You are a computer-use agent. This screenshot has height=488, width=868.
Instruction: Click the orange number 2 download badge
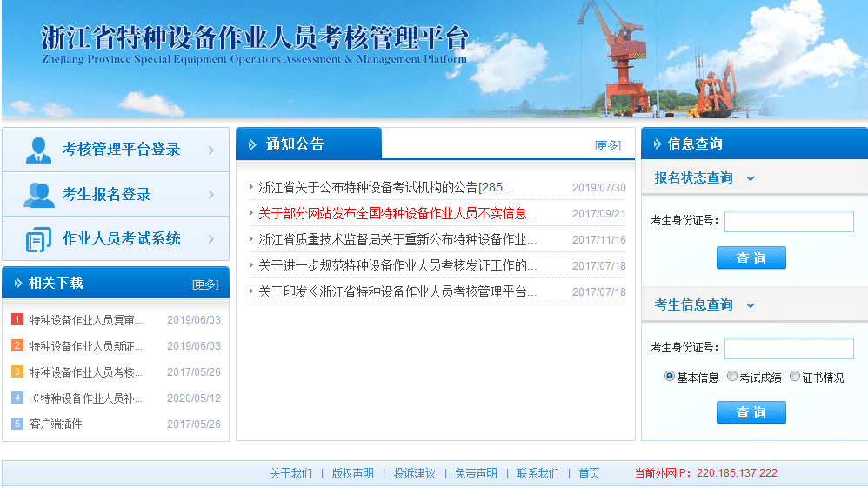(17, 346)
